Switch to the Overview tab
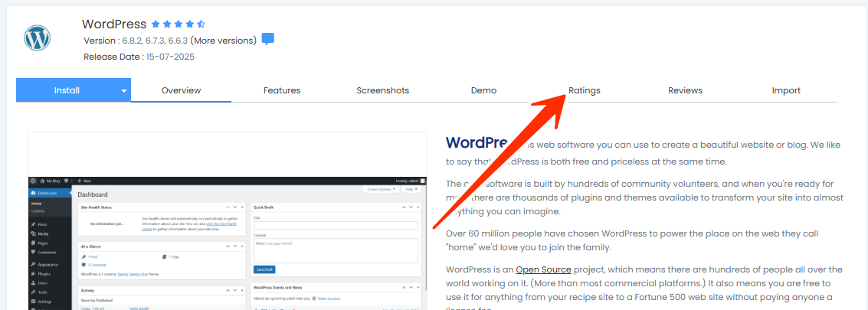The height and width of the screenshot is (310, 868). point(181,90)
